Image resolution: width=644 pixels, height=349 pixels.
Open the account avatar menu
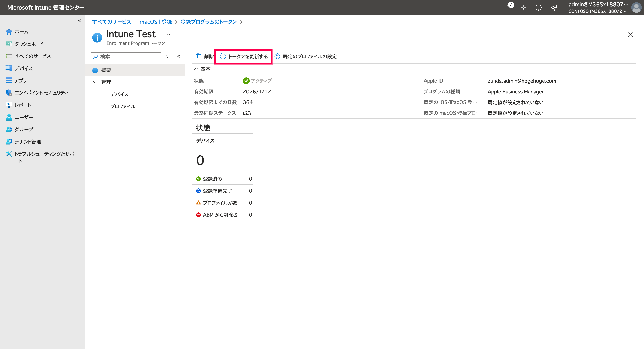click(x=636, y=8)
